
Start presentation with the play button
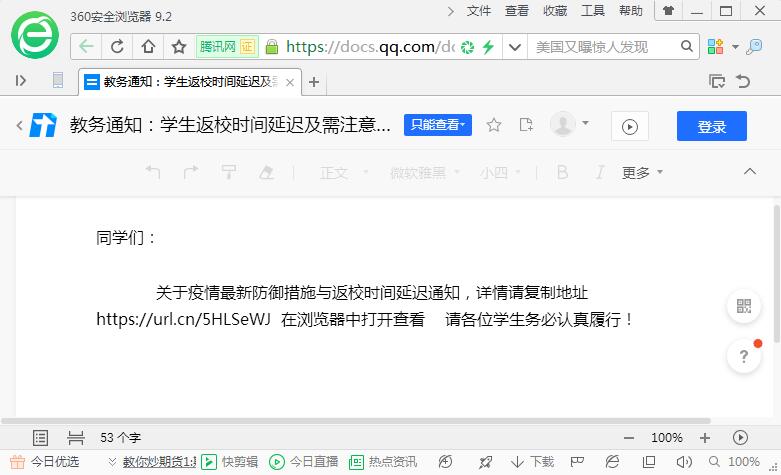coord(630,126)
